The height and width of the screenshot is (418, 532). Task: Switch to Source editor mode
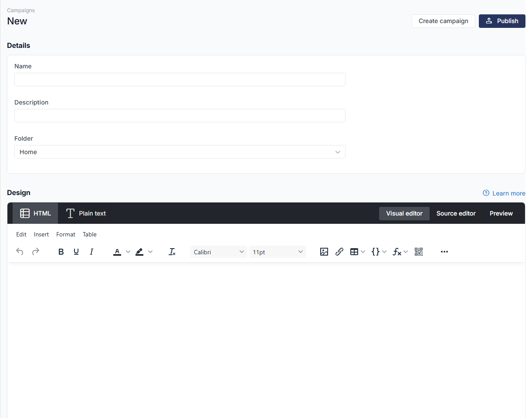point(456,213)
